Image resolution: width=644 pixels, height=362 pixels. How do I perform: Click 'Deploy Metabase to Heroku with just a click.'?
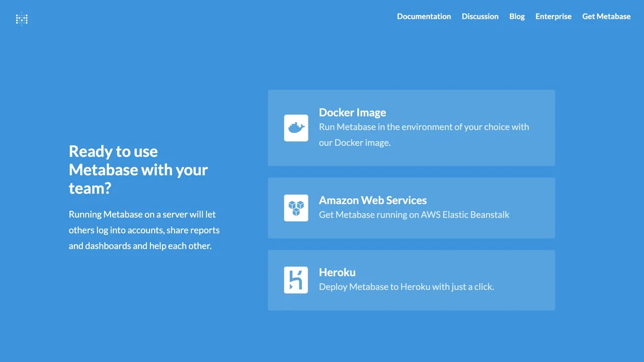[x=406, y=287]
